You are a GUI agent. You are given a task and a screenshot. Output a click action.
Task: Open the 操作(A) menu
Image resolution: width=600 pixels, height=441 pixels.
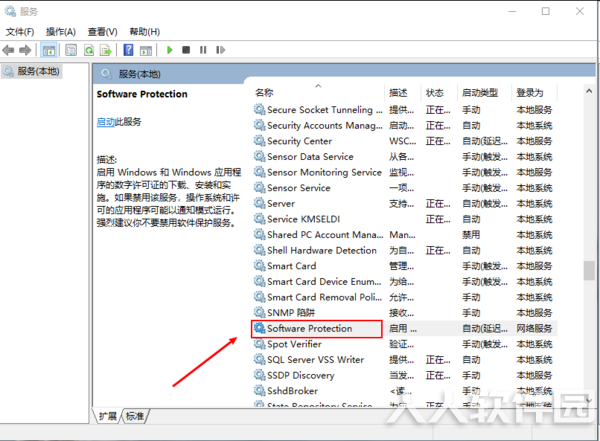[61, 32]
